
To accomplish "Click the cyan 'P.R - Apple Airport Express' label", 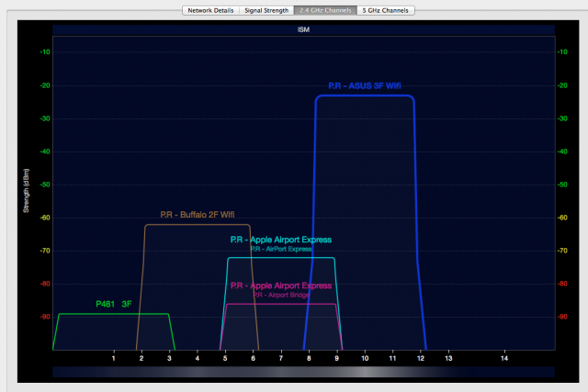I will 281,240.
